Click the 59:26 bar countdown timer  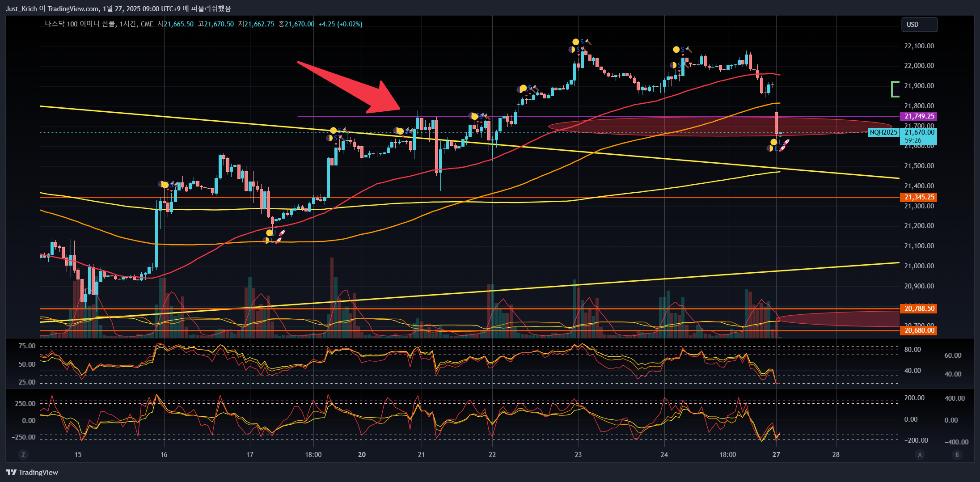(x=913, y=140)
